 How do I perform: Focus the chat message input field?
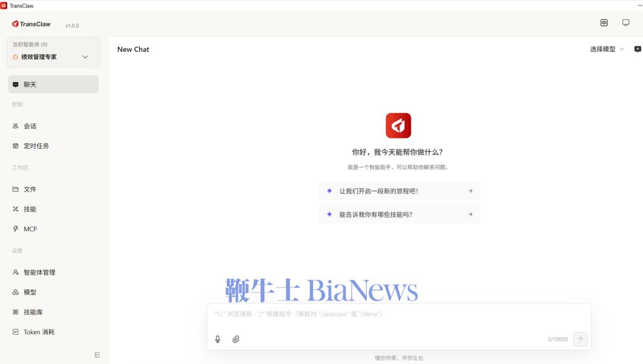[x=399, y=315]
